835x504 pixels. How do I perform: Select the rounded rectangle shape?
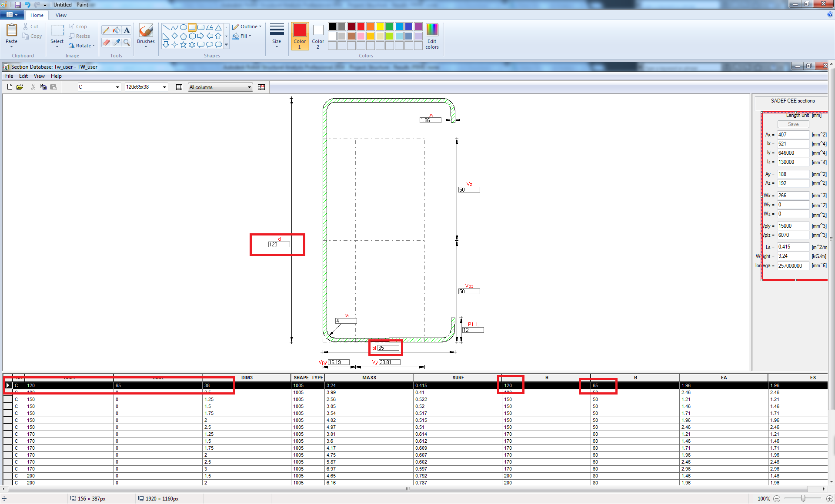pos(200,27)
